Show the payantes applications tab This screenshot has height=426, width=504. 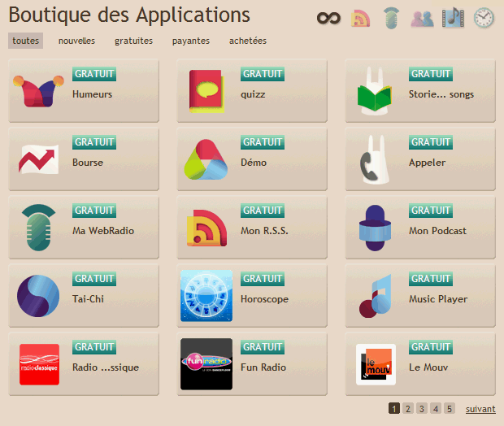(191, 41)
